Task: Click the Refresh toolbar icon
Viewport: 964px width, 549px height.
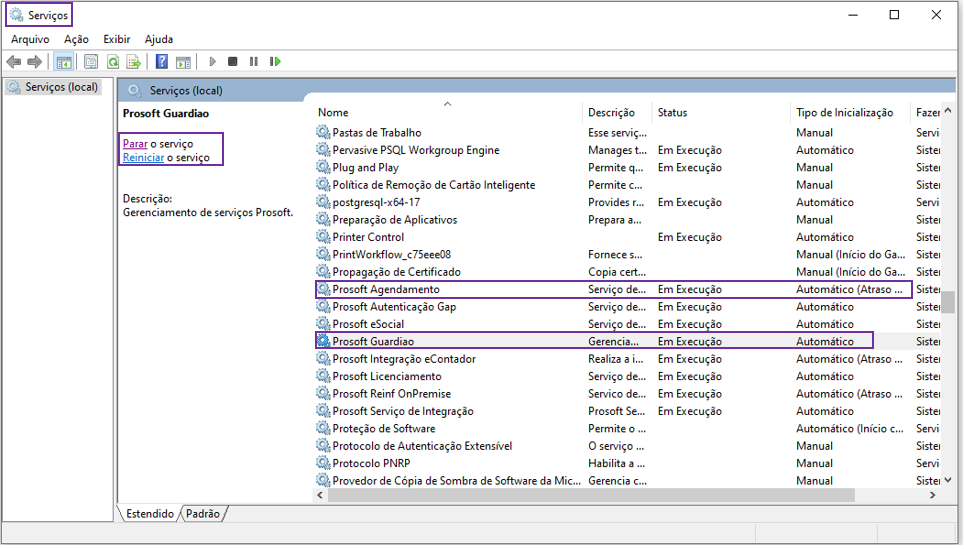Action: pos(113,62)
